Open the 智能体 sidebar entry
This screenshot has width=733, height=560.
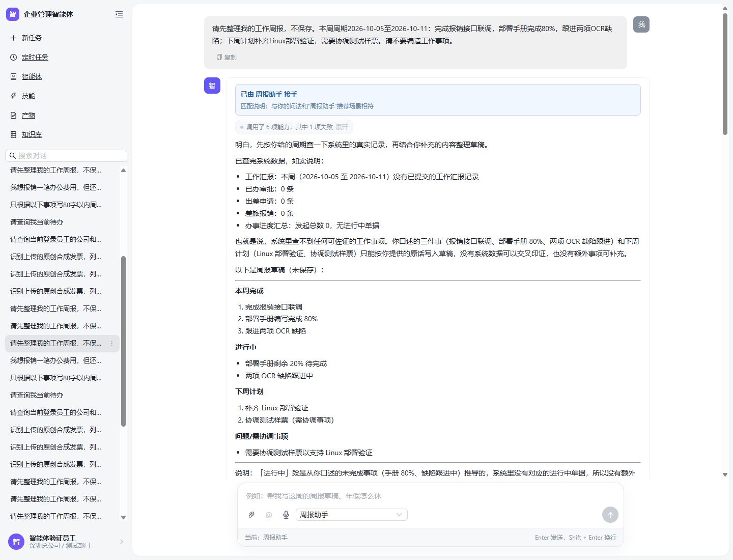(x=32, y=76)
